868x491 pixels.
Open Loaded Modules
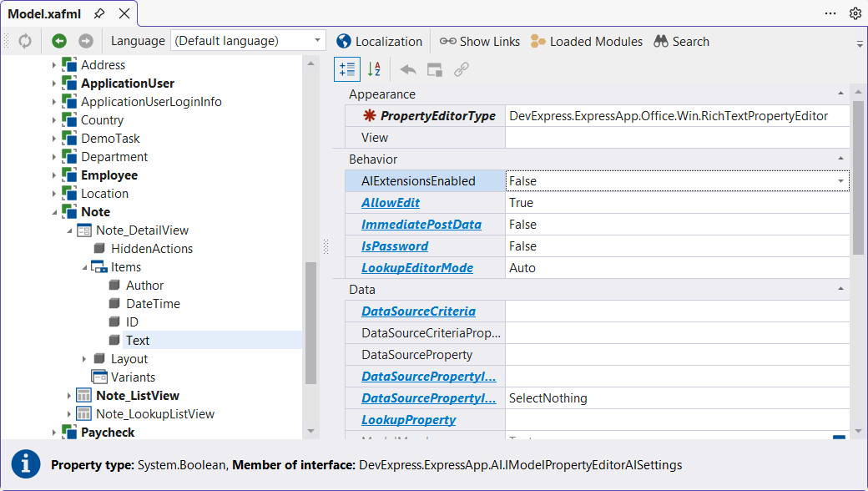(x=586, y=42)
